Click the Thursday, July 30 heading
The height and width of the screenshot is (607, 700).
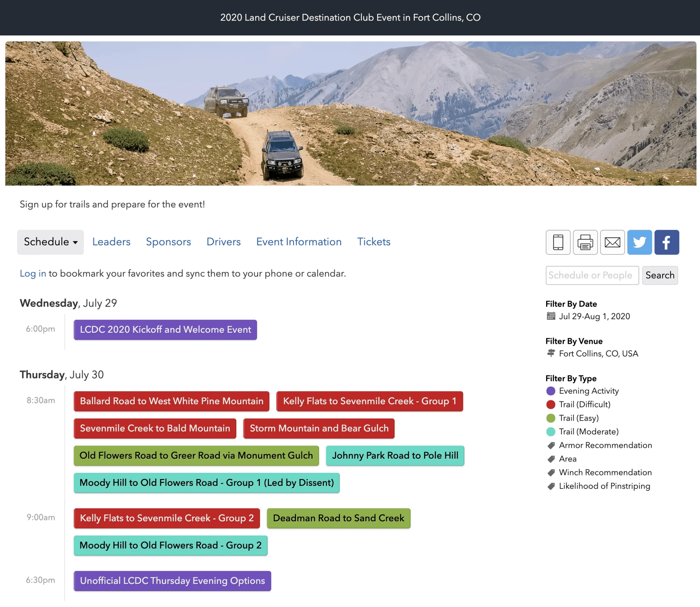pyautogui.click(x=62, y=374)
